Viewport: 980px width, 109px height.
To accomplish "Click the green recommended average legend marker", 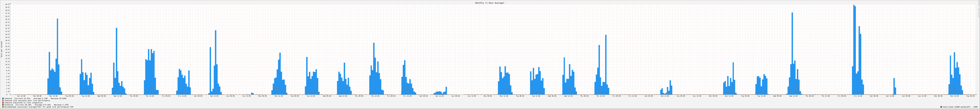I will click(x=3, y=107).
